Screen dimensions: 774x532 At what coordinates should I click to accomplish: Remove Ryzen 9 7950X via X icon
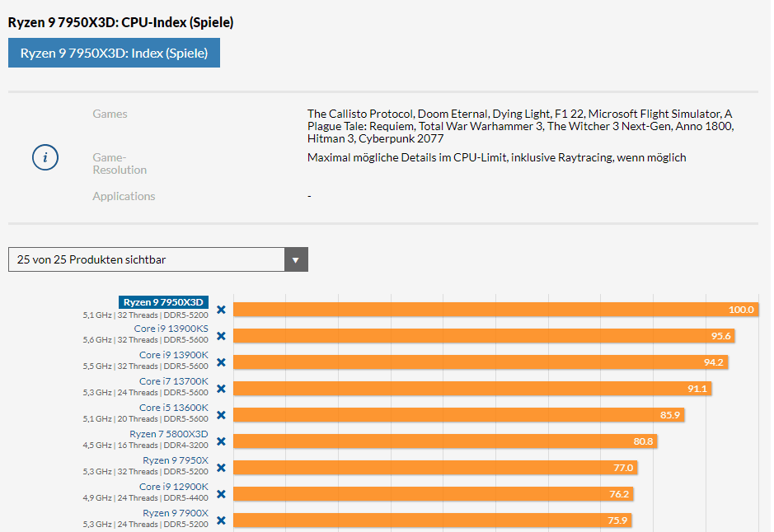tap(221, 468)
